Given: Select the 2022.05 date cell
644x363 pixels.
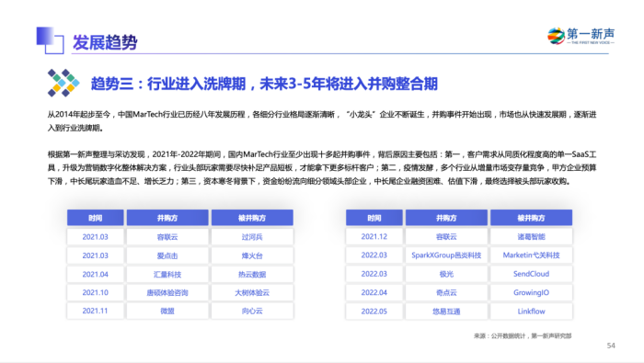Looking at the screenshot, I should click(374, 312).
